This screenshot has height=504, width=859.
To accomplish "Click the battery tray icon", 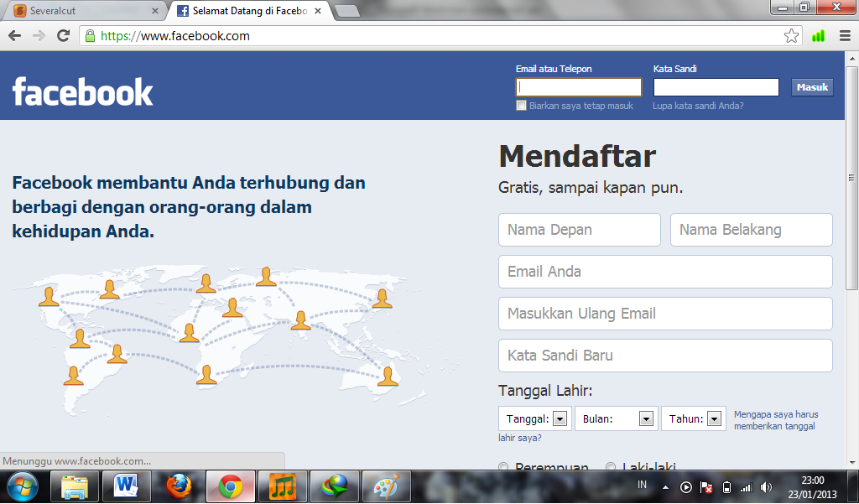I will (726, 487).
